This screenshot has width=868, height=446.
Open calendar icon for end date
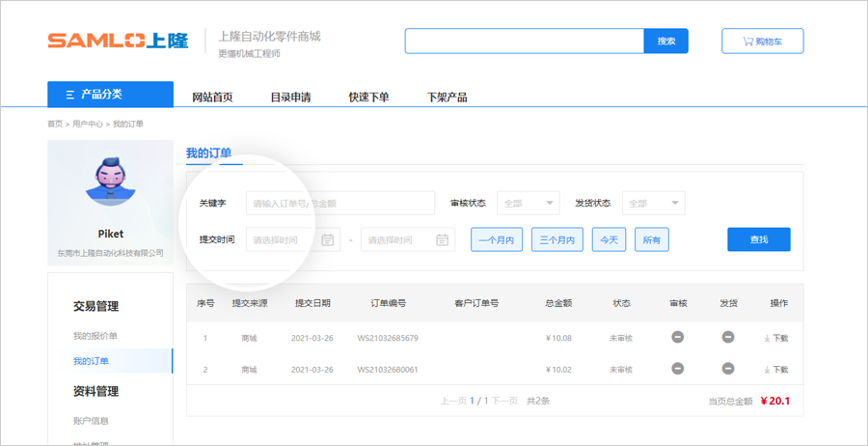pos(443,239)
